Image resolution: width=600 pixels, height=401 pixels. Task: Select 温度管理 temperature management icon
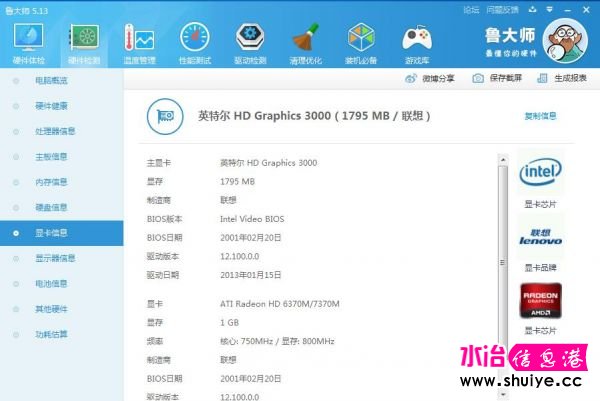[139, 41]
